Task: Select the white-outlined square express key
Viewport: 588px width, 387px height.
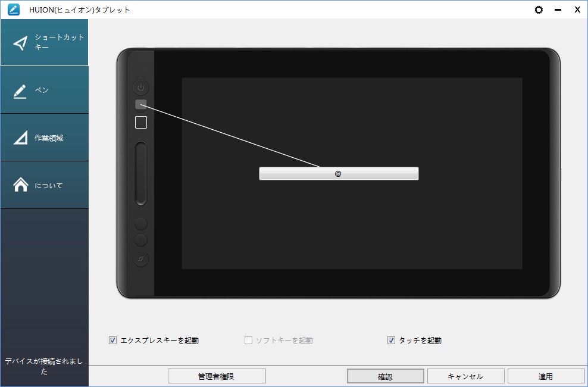Action: [141, 122]
